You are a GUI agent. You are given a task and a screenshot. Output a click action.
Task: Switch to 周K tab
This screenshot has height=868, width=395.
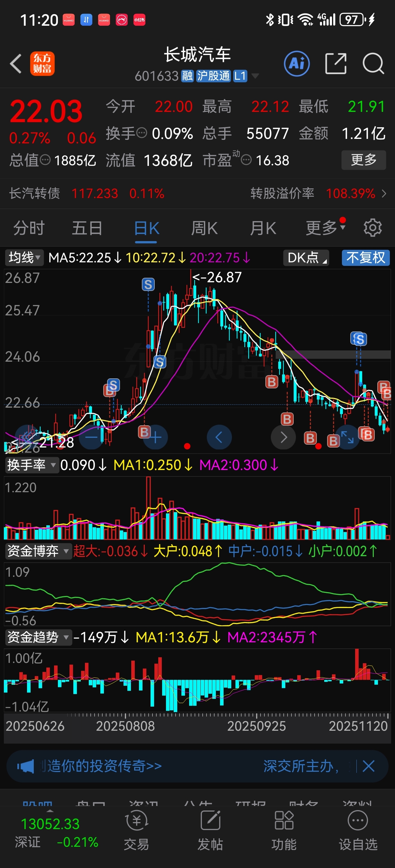click(x=205, y=228)
